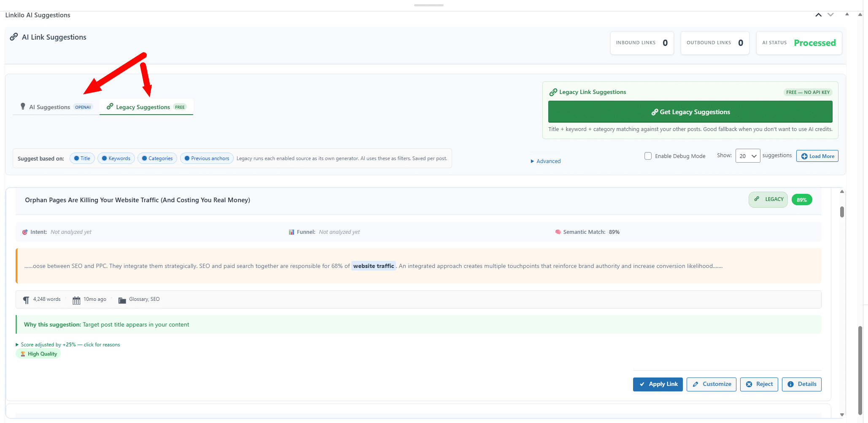Toggle the Previous anchors source
This screenshot has height=423, width=868.
click(x=207, y=158)
